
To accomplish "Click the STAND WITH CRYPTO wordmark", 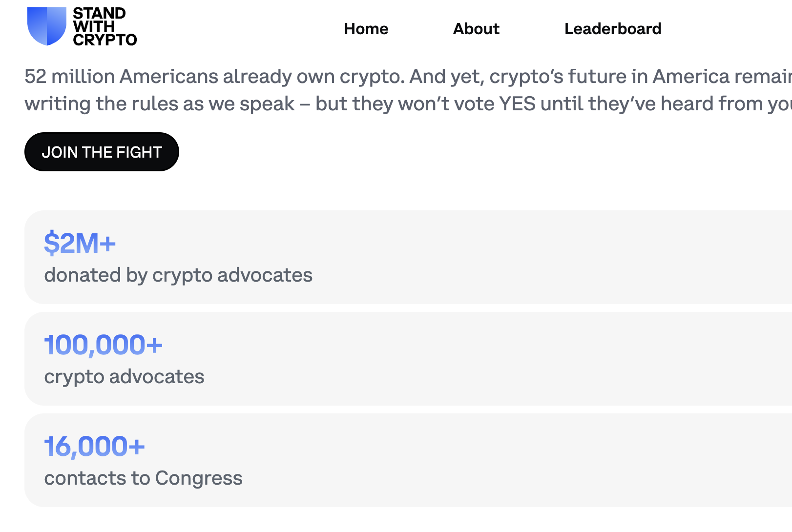I will coord(104,27).
